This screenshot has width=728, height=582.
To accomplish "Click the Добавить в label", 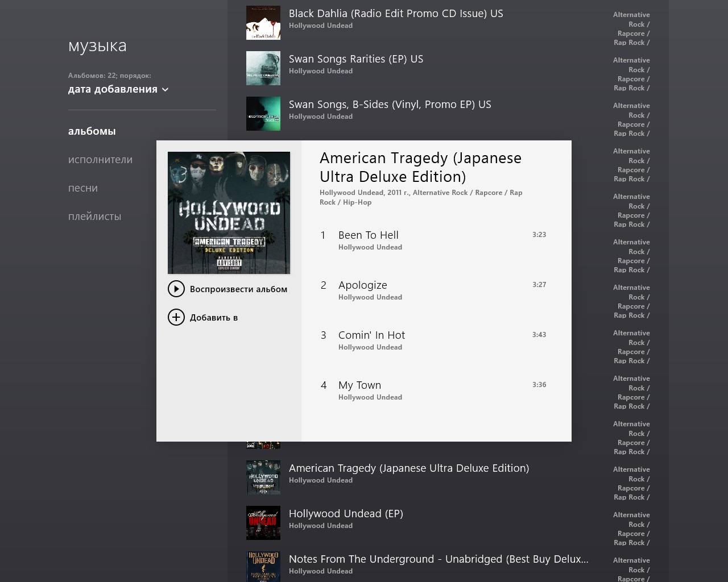I will click(x=214, y=317).
